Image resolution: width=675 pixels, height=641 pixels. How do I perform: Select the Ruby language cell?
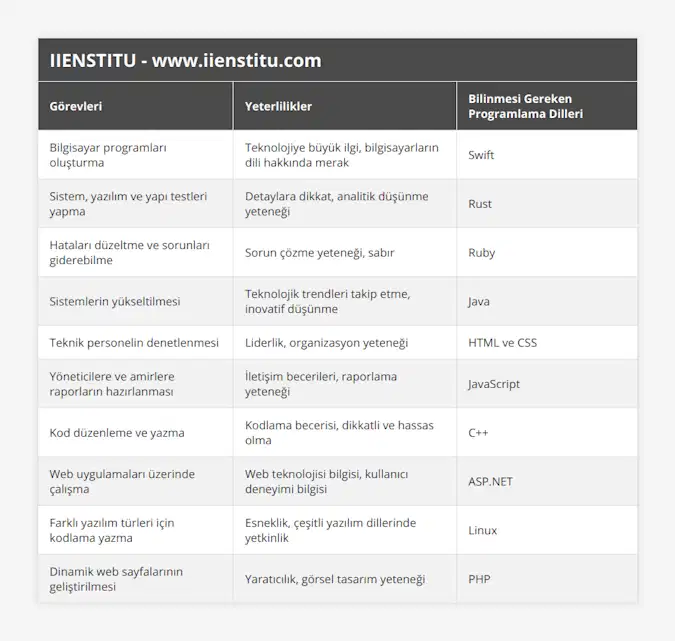481,253
